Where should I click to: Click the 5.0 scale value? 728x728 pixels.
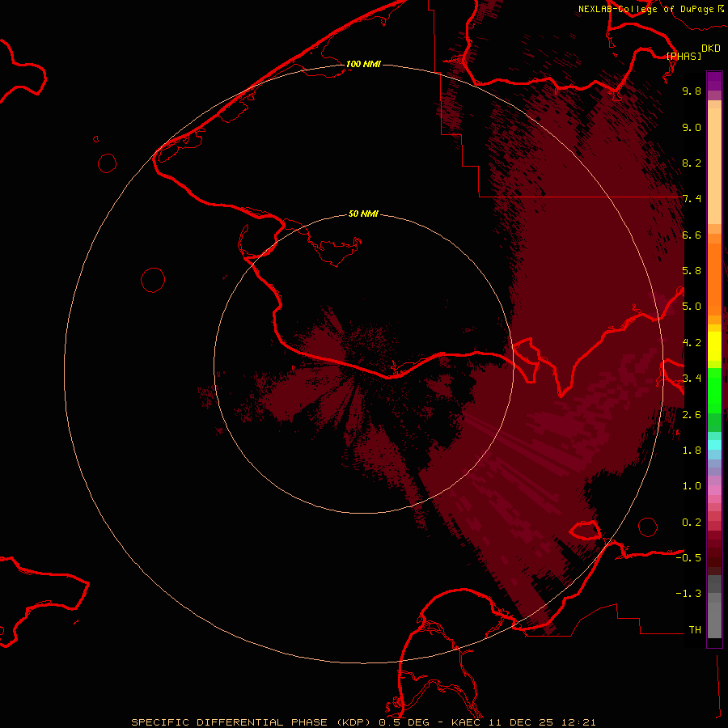[x=692, y=307]
